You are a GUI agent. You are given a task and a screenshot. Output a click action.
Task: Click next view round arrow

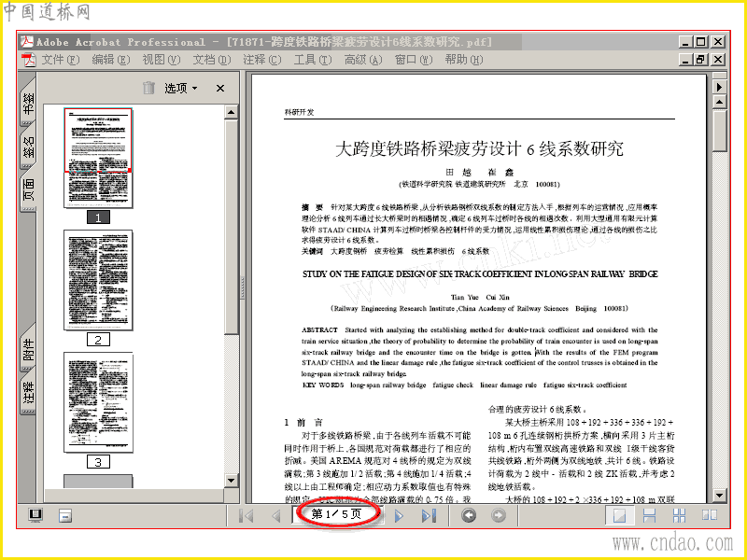click(x=499, y=515)
